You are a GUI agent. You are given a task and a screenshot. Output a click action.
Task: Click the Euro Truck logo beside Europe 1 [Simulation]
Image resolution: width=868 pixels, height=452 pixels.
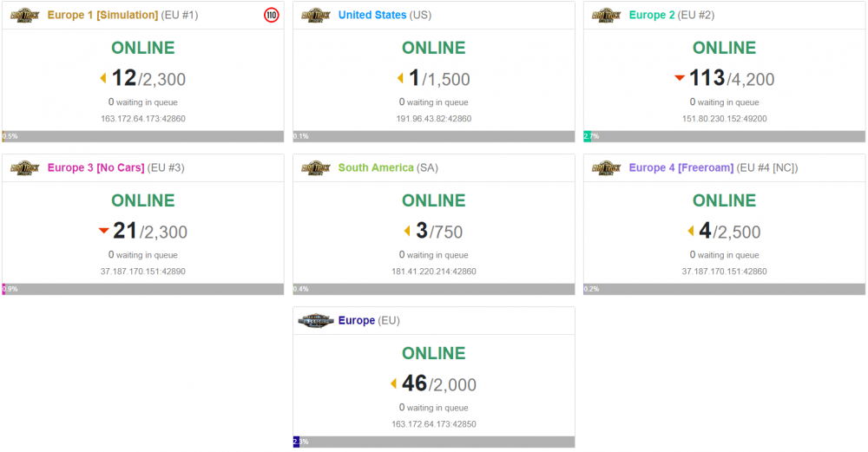point(24,16)
